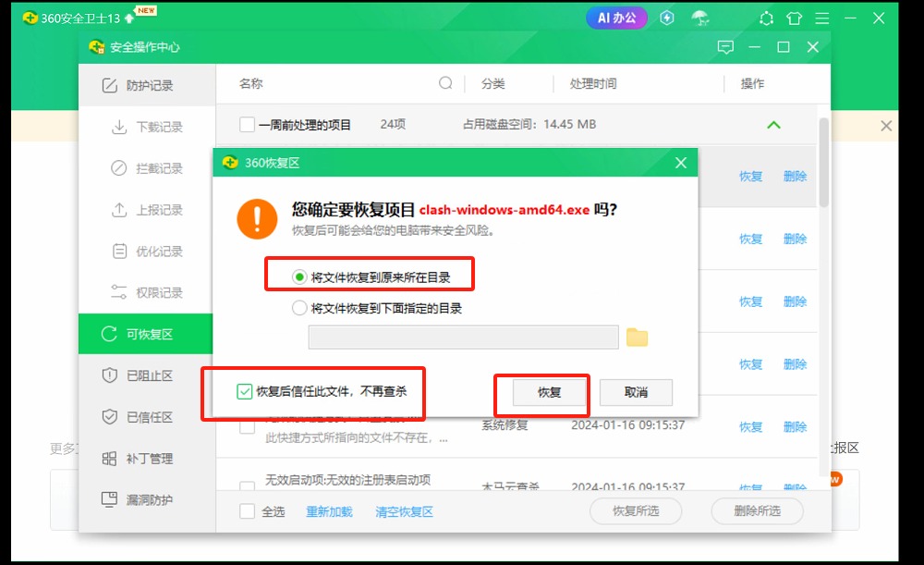Open the skin (shirt) icon in title bar

point(794,18)
